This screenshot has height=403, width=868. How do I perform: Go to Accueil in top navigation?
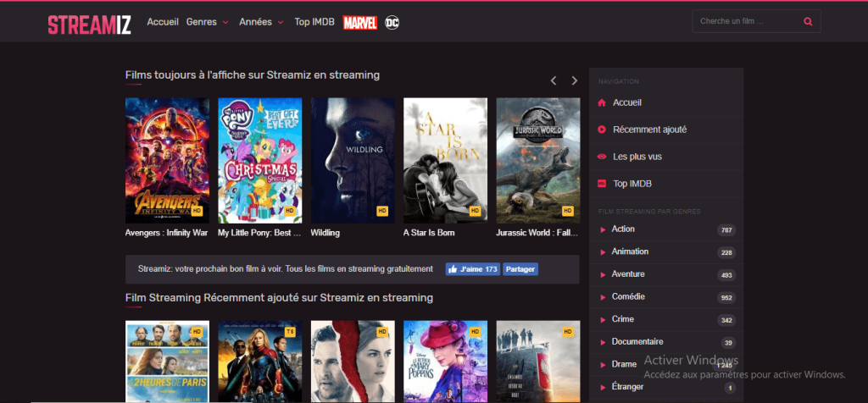point(163,22)
